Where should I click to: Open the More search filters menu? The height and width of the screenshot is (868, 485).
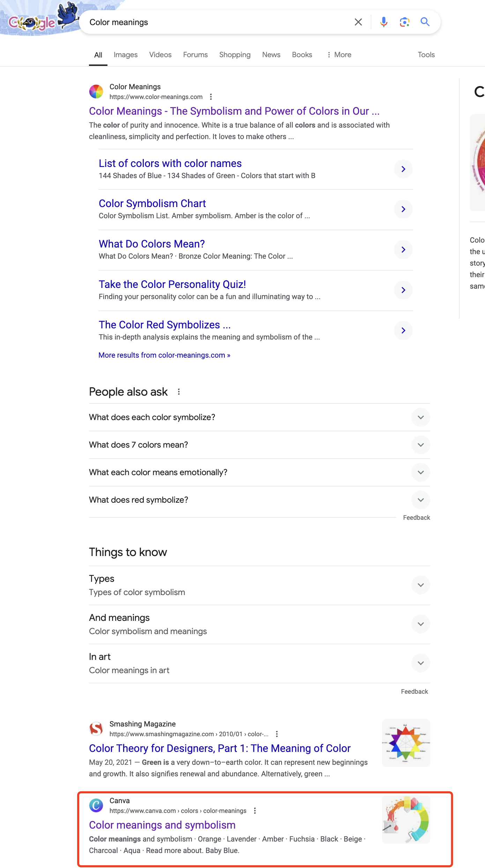point(339,55)
